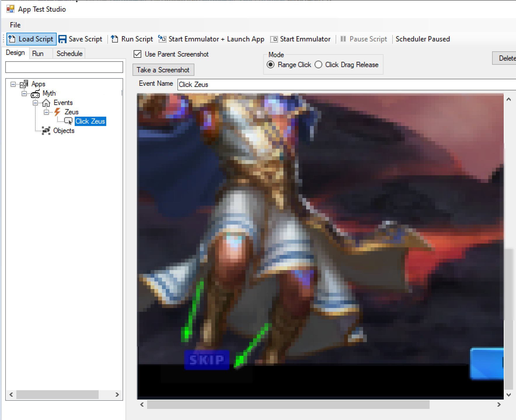The height and width of the screenshot is (420, 516).
Task: Click the Save Script floppy disk icon
Action: pos(62,39)
